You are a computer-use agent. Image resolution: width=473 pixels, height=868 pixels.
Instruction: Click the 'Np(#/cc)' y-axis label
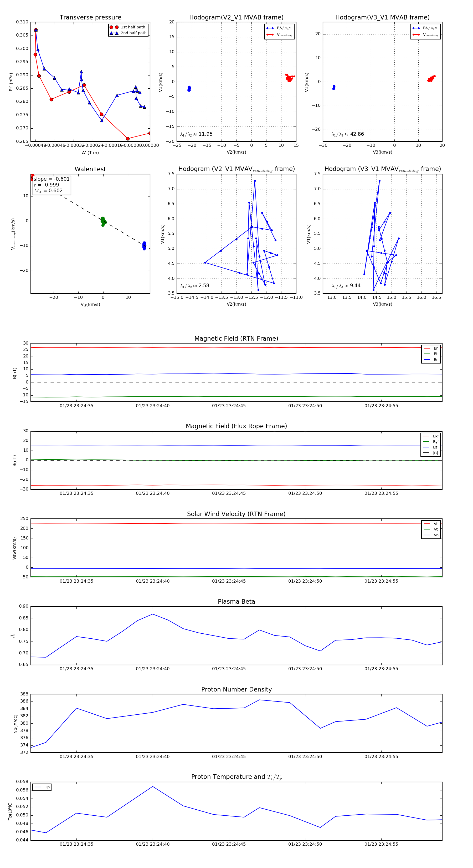[15, 724]
